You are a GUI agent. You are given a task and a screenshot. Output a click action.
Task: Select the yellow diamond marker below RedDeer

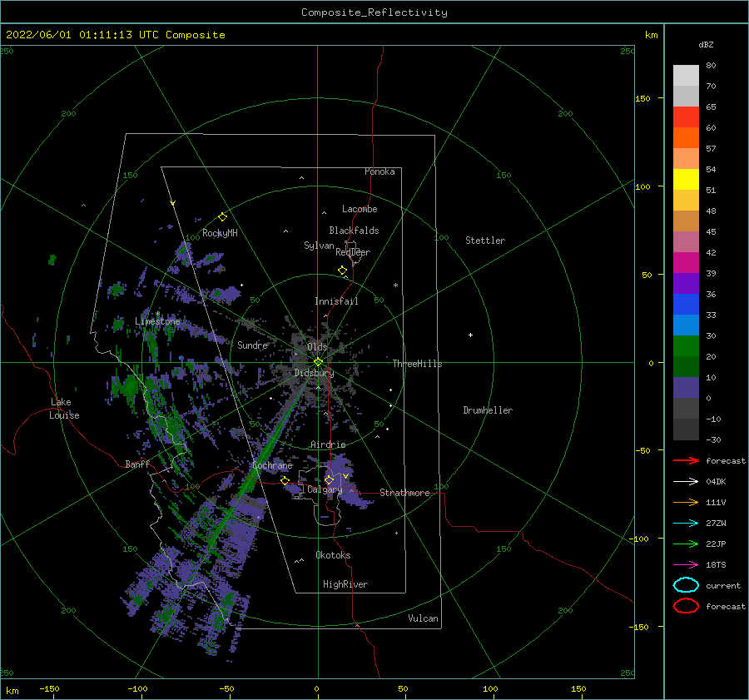click(x=342, y=270)
